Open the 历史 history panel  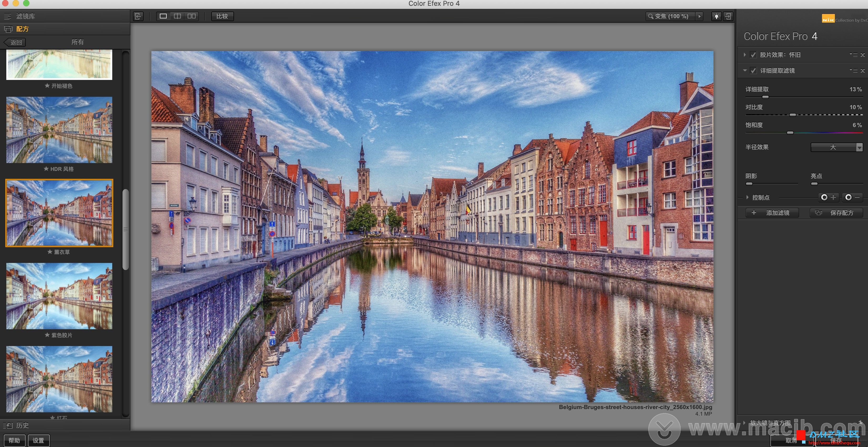(x=65, y=425)
